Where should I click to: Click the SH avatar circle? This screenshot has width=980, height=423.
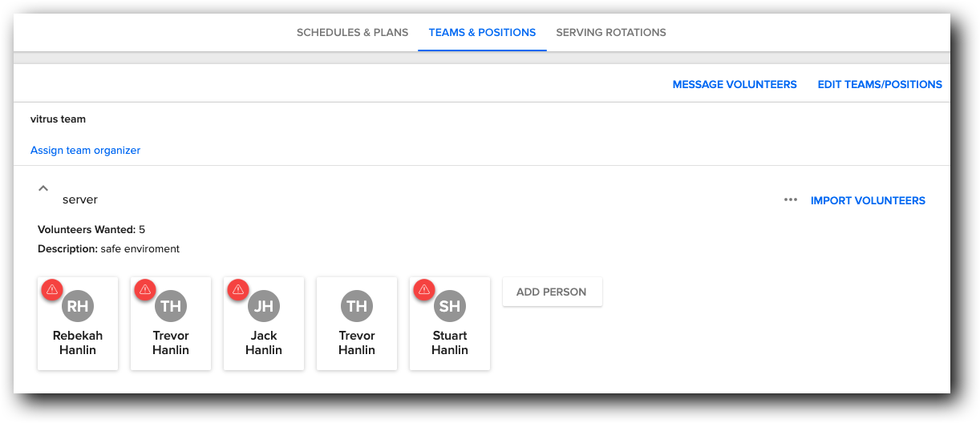coord(450,306)
